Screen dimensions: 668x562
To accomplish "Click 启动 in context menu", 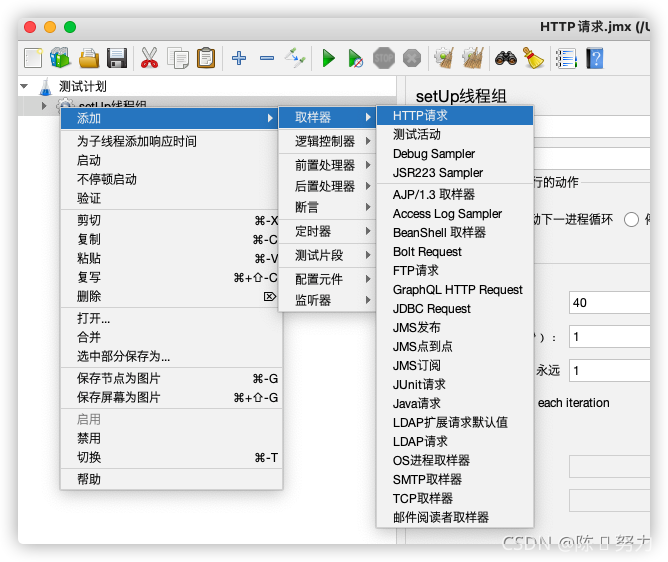I will pyautogui.click(x=172, y=160).
